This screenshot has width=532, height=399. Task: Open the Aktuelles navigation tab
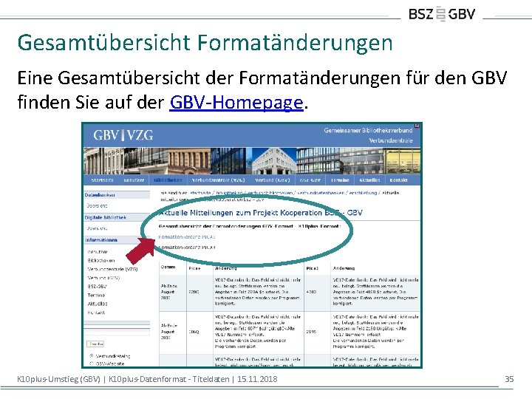point(369,180)
